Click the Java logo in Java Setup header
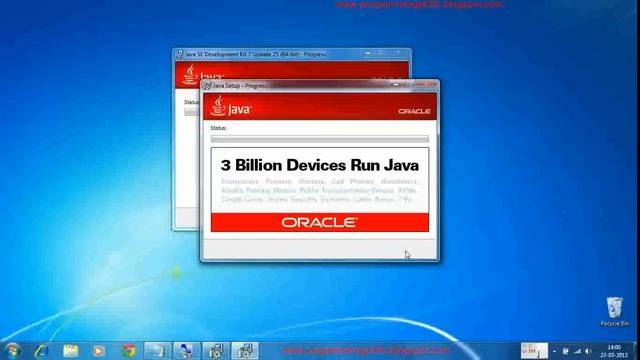 (231, 107)
